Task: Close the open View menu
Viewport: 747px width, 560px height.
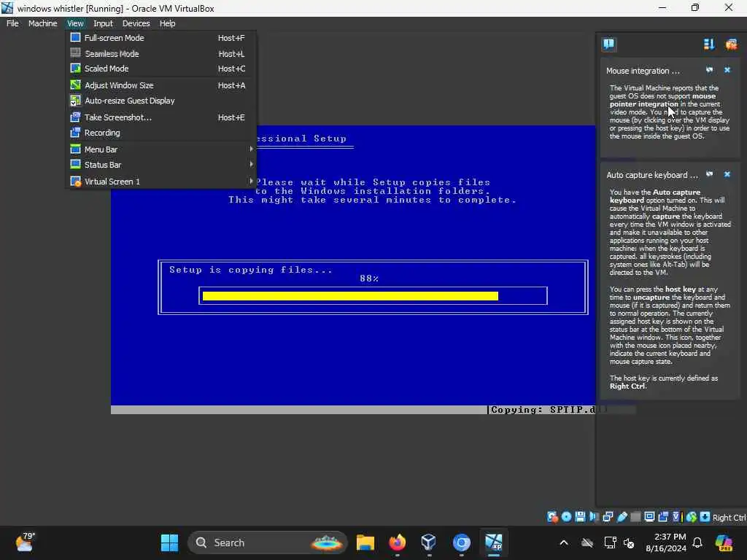Action: 75,23
